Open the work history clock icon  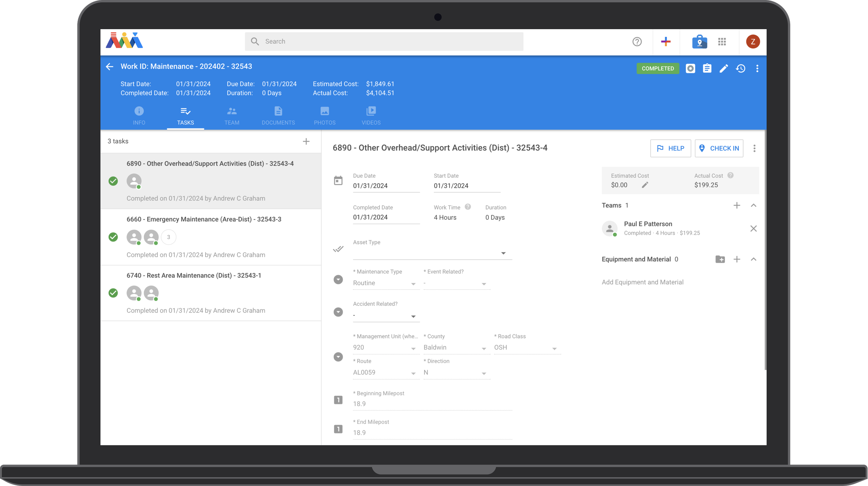point(740,68)
